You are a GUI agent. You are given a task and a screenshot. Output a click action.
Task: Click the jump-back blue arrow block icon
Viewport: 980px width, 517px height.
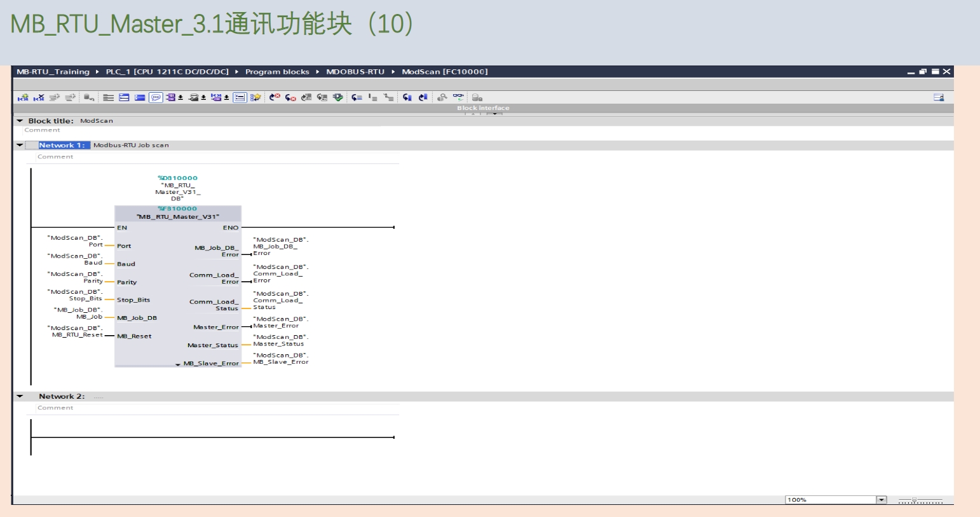pos(407,97)
